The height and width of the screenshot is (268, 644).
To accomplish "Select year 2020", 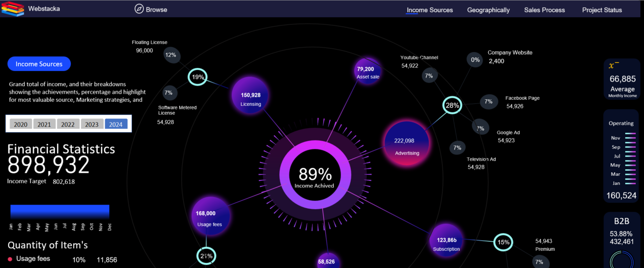I will click(x=21, y=124).
